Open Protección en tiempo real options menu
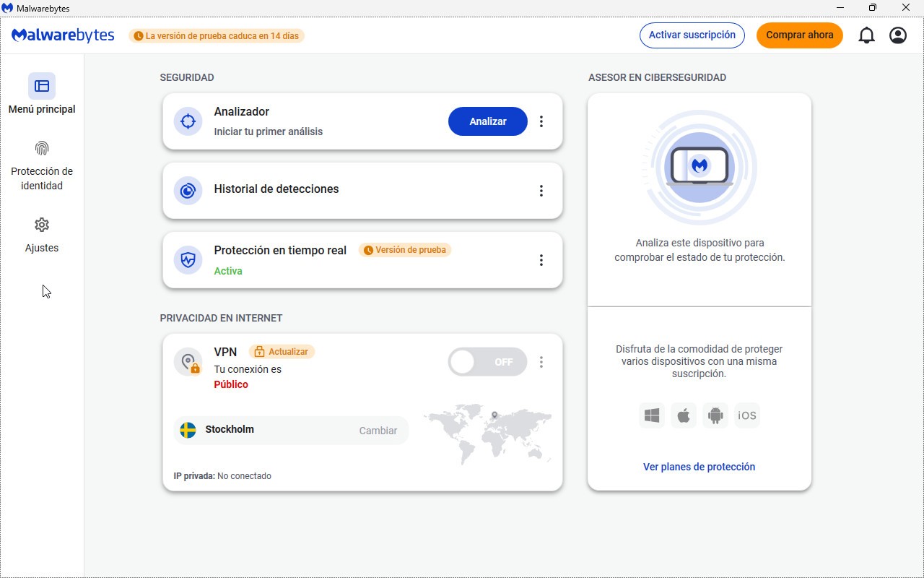Viewport: 924px width, 578px height. pos(541,260)
